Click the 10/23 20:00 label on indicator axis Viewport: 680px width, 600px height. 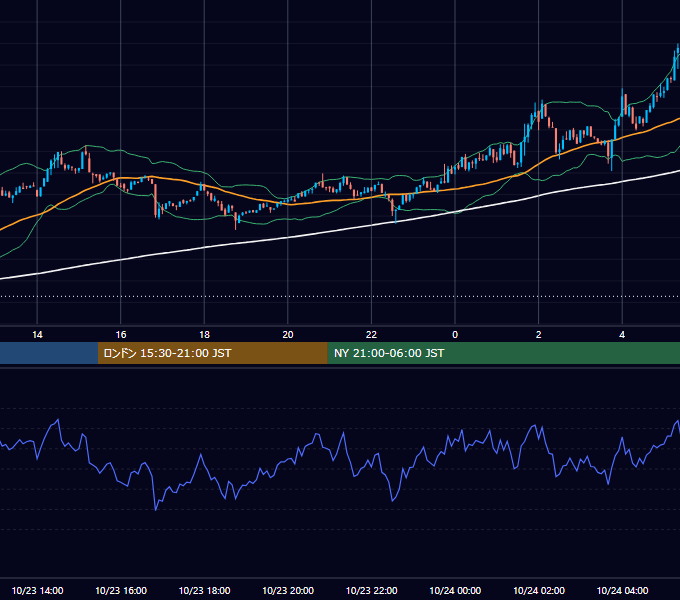click(x=288, y=590)
